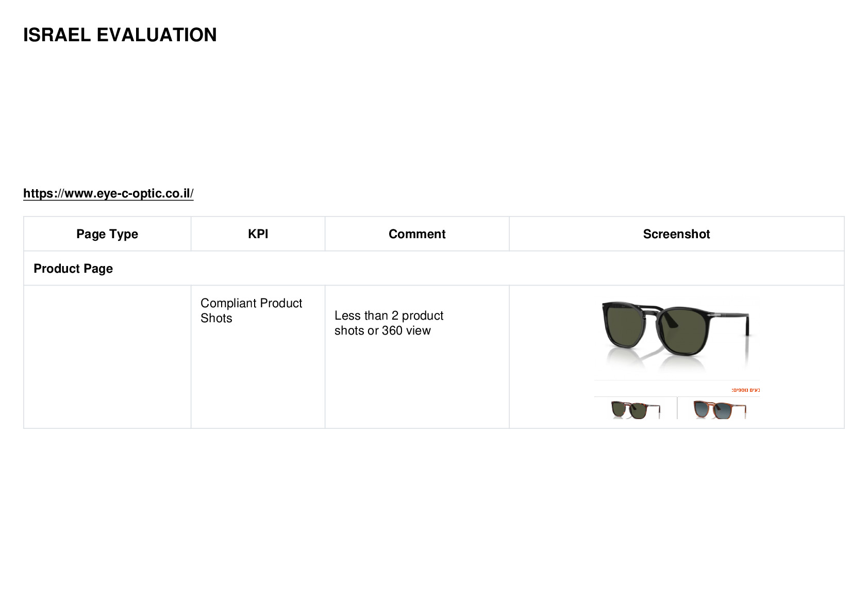Click the Compliant Product Shots KPI text

coord(251,310)
